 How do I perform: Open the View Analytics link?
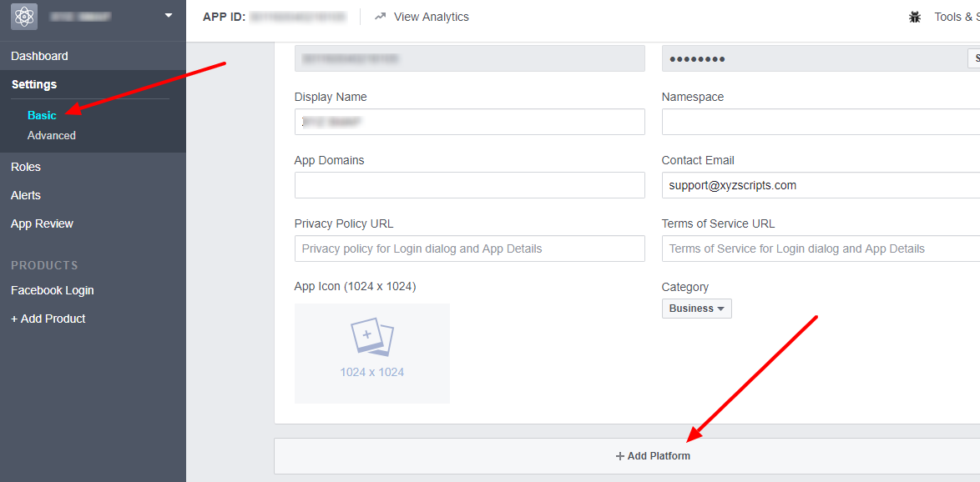coord(431,17)
